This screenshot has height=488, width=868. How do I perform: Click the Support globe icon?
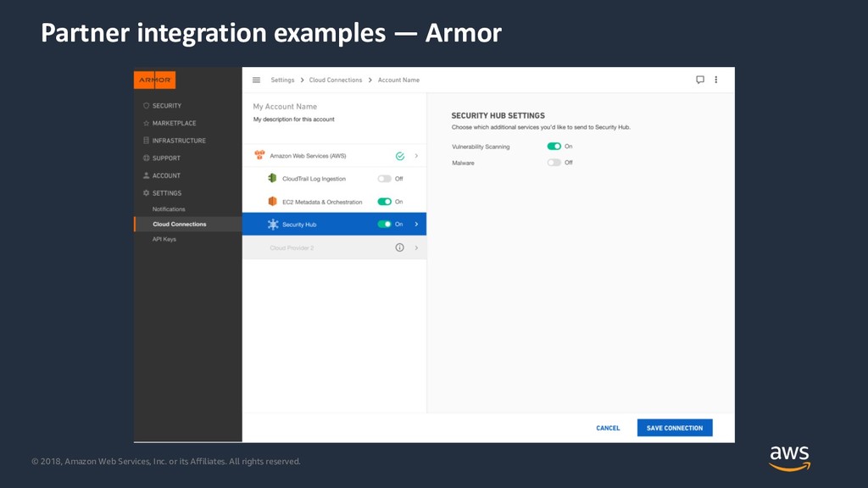[146, 158]
